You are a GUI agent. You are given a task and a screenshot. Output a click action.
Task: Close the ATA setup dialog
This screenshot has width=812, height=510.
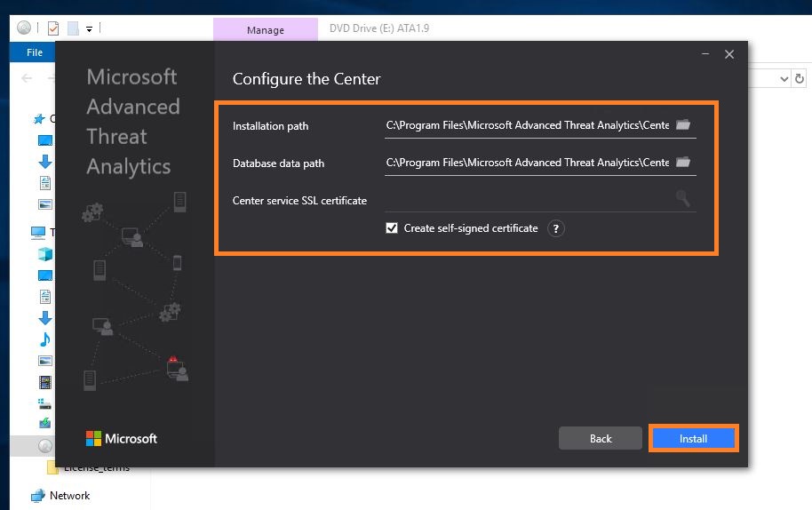729,54
